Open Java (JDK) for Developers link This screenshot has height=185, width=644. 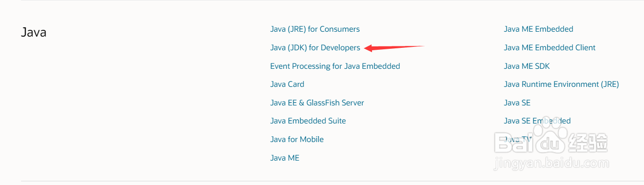coord(315,48)
